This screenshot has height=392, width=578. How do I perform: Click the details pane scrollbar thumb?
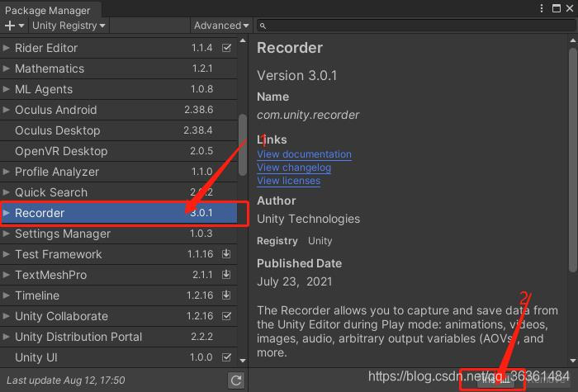point(572,160)
